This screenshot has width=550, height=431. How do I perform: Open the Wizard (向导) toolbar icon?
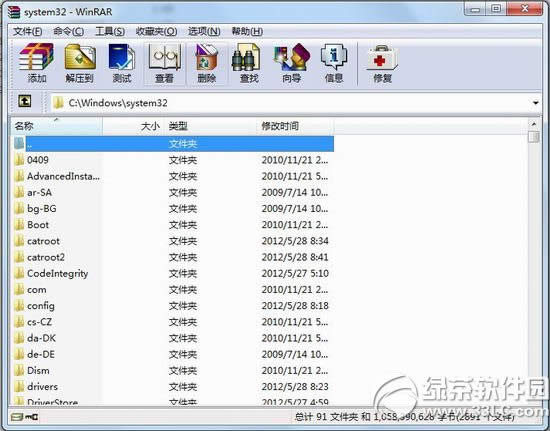point(291,57)
